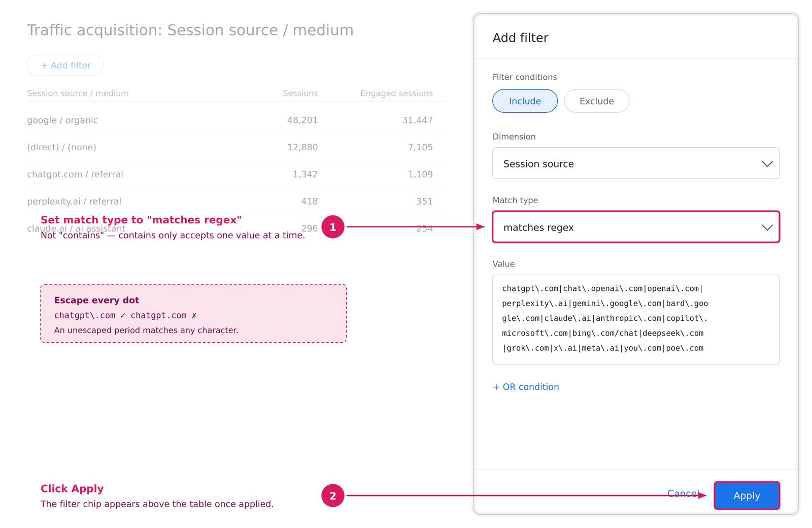Click into the regex Value text area
The image size is (812, 528).
635,319
